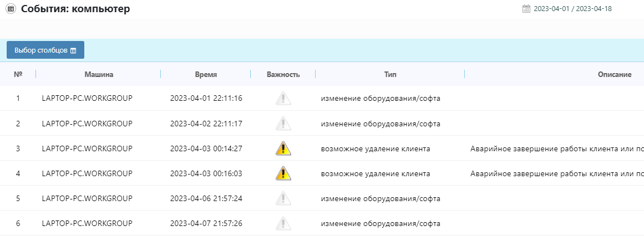The width and height of the screenshot is (644, 236).
Task: Click gray warning icon in row 5
Action: (283, 198)
